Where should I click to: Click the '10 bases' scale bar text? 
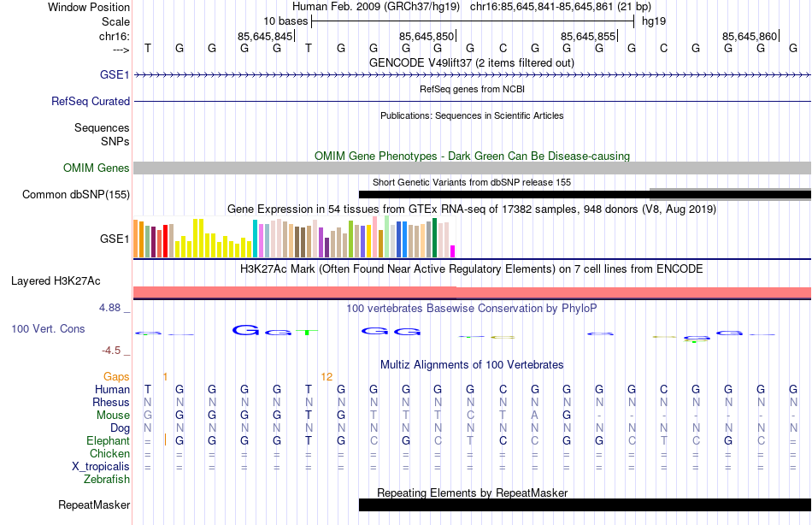click(x=285, y=21)
